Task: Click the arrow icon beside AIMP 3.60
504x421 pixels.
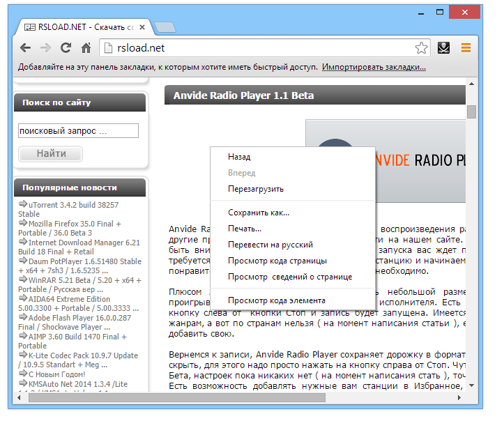Action: click(23, 336)
